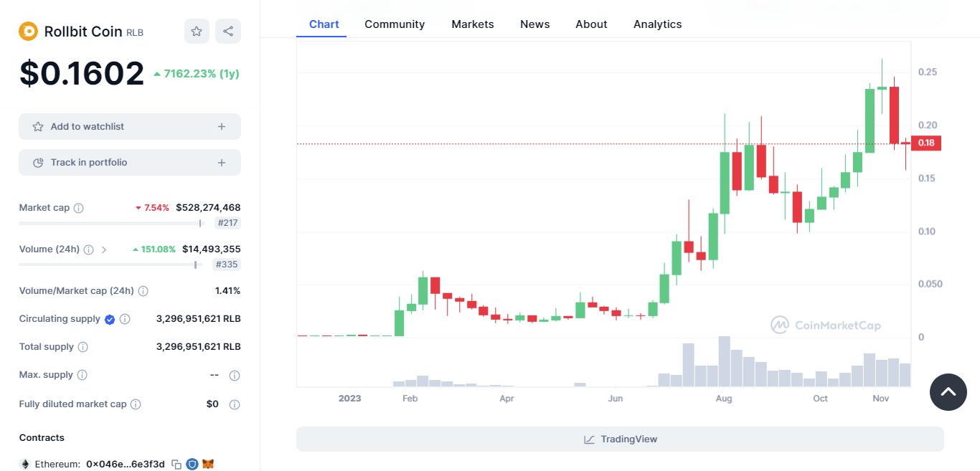The image size is (980, 471).
Task: Open the share options icon
Action: 228,31
